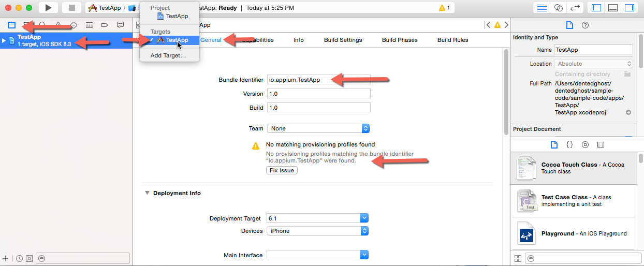Collapse the Deployment Info section
The height and width of the screenshot is (266, 644).
coord(147,193)
